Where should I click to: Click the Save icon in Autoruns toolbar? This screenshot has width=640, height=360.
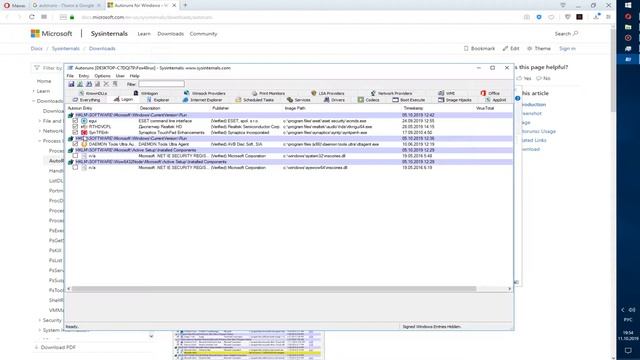click(71, 84)
